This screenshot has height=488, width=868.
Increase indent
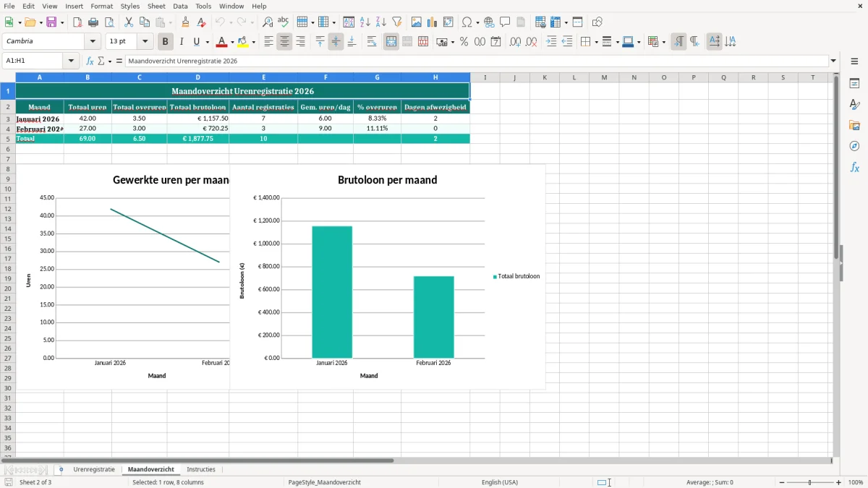click(x=551, y=42)
